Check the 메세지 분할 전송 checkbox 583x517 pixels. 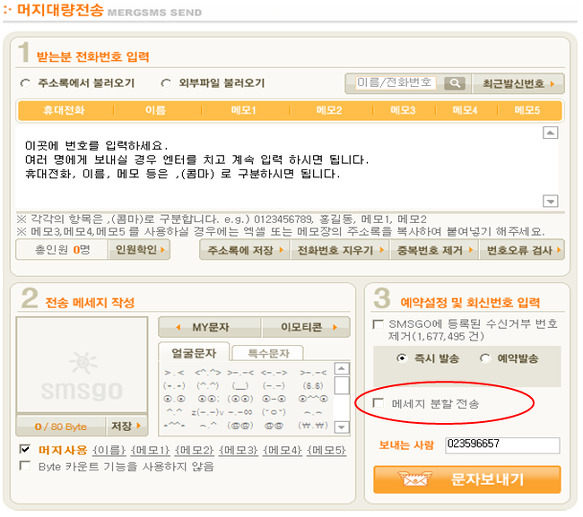click(x=378, y=403)
